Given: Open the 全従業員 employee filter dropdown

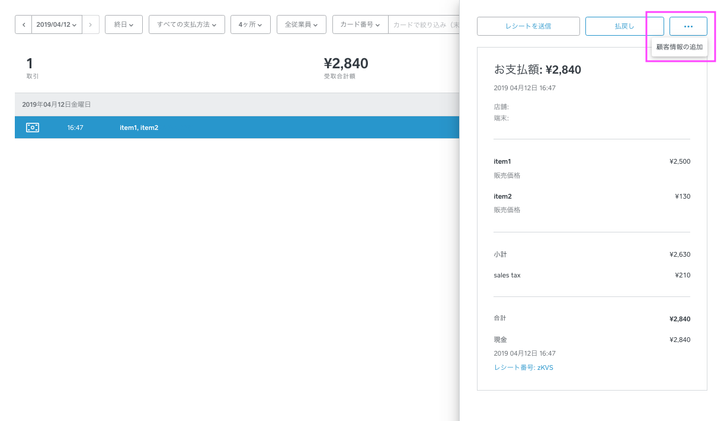Looking at the screenshot, I should pyautogui.click(x=301, y=24).
